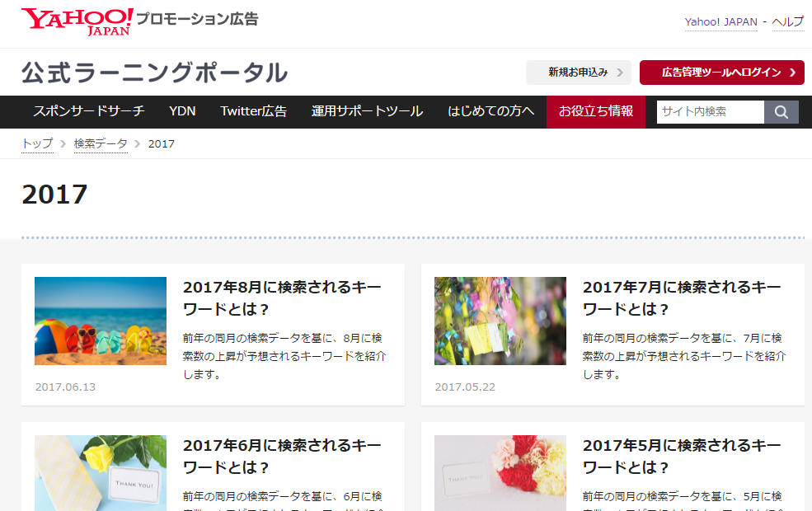Click the 新規お申込み button

[580, 73]
